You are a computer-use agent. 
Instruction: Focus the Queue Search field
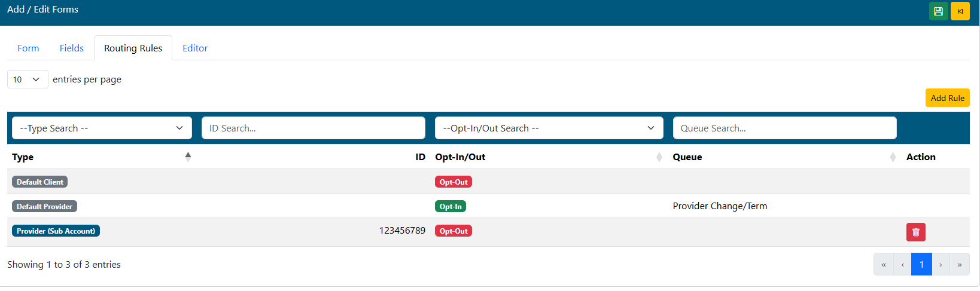pos(784,128)
